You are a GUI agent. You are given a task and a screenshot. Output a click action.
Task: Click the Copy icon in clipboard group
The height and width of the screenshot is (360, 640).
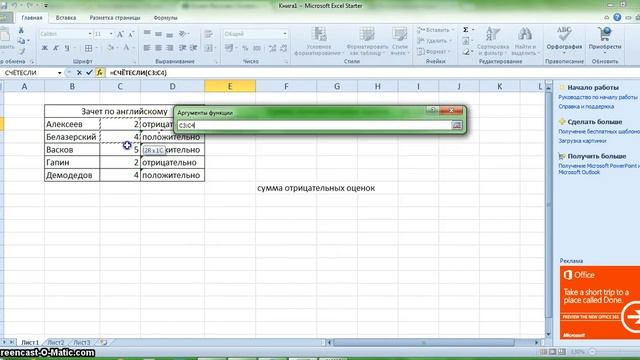(21, 41)
